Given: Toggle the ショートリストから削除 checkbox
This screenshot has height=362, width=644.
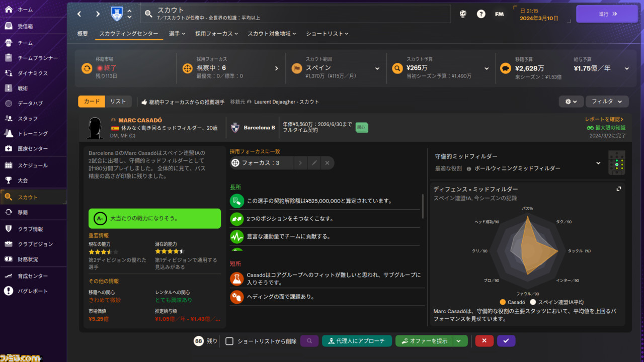Looking at the screenshot, I should coord(229,341).
